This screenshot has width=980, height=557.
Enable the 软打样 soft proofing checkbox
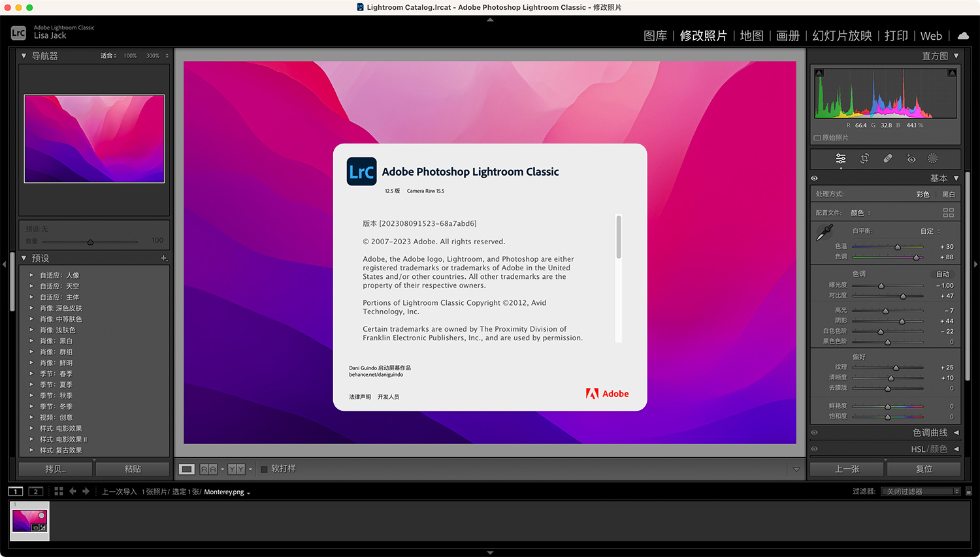(x=264, y=469)
